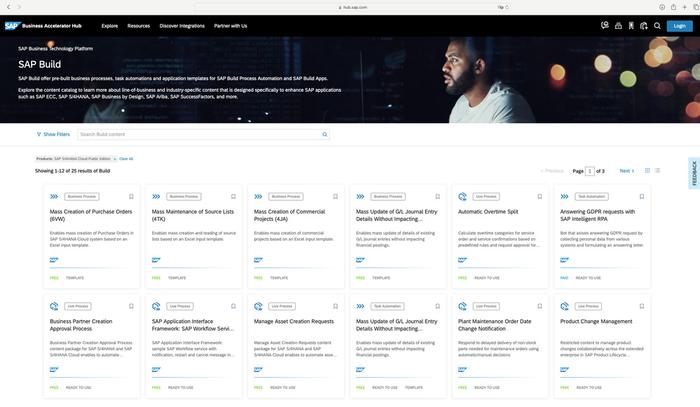Viewport: 700px width, 407px height.
Task: Click SAP vendor logo on Automatic Overtime Split card
Action: 462,260
